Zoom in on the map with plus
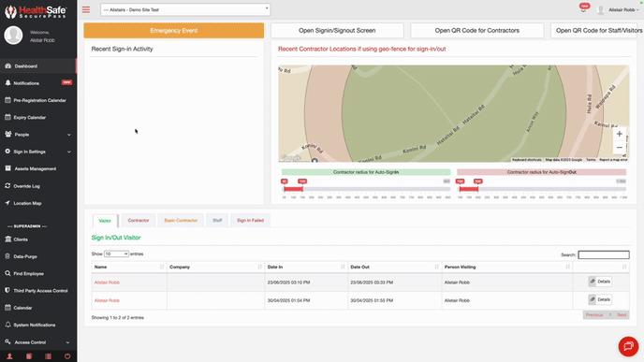Viewport: 644px width, 362px height. 620,134
